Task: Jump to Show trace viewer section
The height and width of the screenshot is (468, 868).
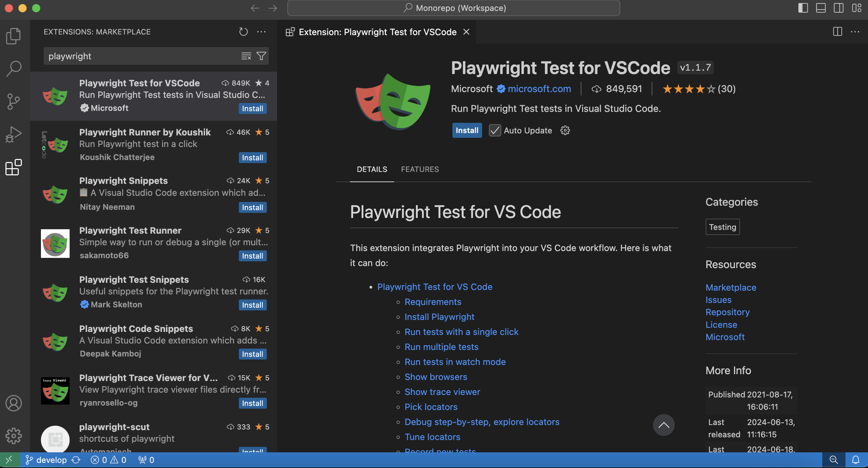Action: click(442, 392)
